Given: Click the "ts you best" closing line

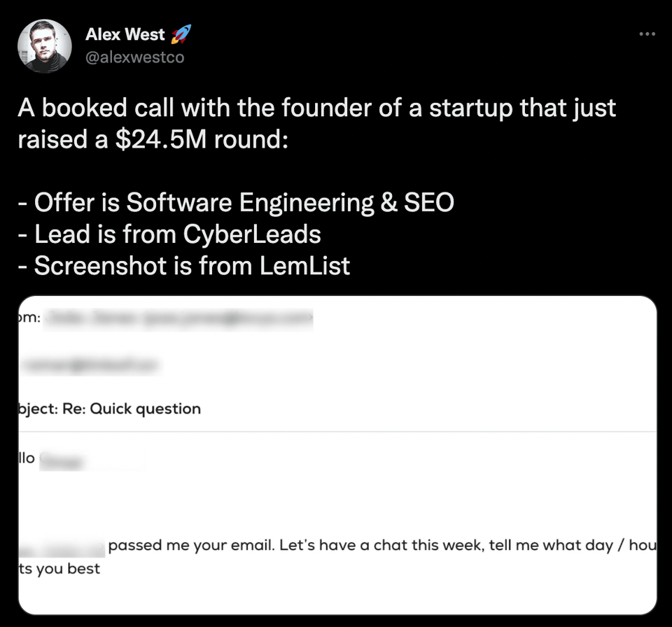Looking at the screenshot, I should pyautogui.click(x=59, y=568).
